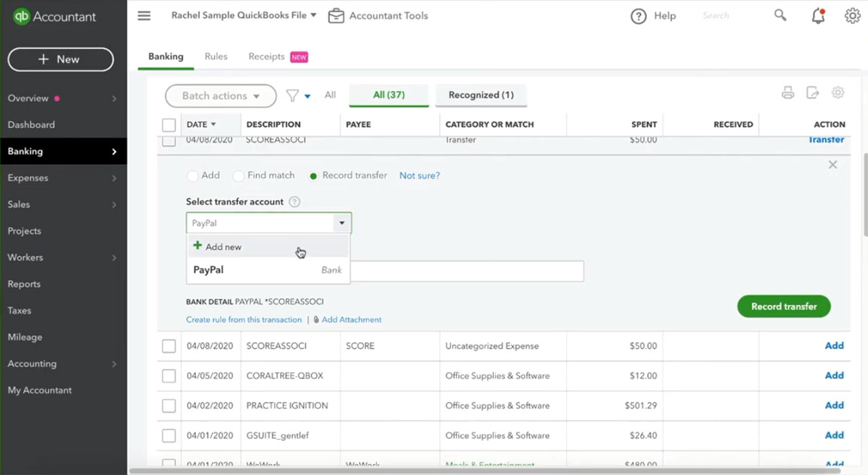The height and width of the screenshot is (475, 868).
Task: Click the Help question mark icon
Action: click(x=638, y=16)
